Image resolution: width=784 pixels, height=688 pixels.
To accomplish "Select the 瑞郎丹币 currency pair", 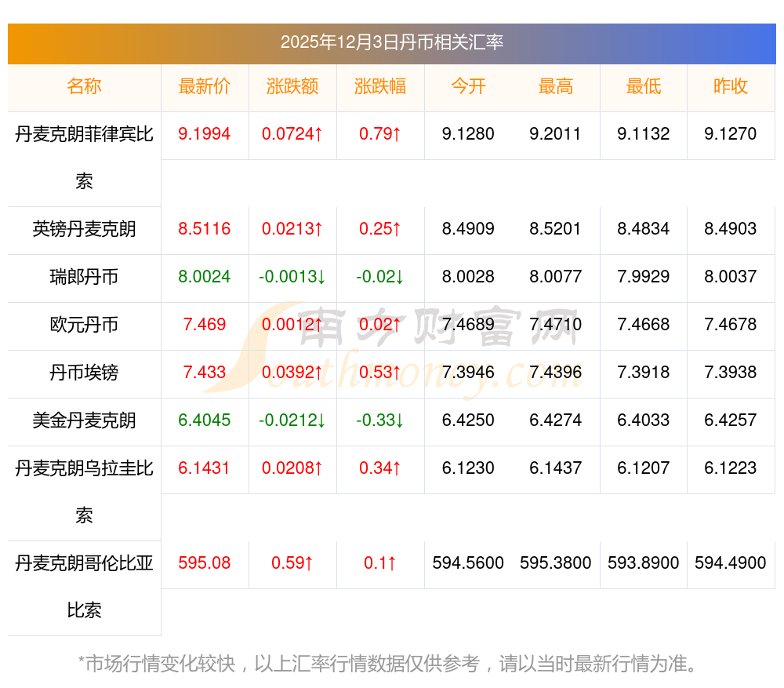I will [x=84, y=277].
